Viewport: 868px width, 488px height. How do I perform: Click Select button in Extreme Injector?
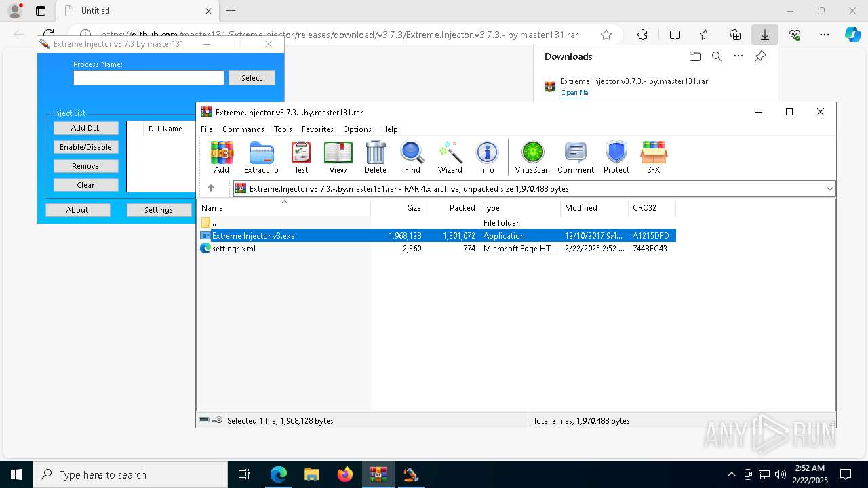click(252, 78)
